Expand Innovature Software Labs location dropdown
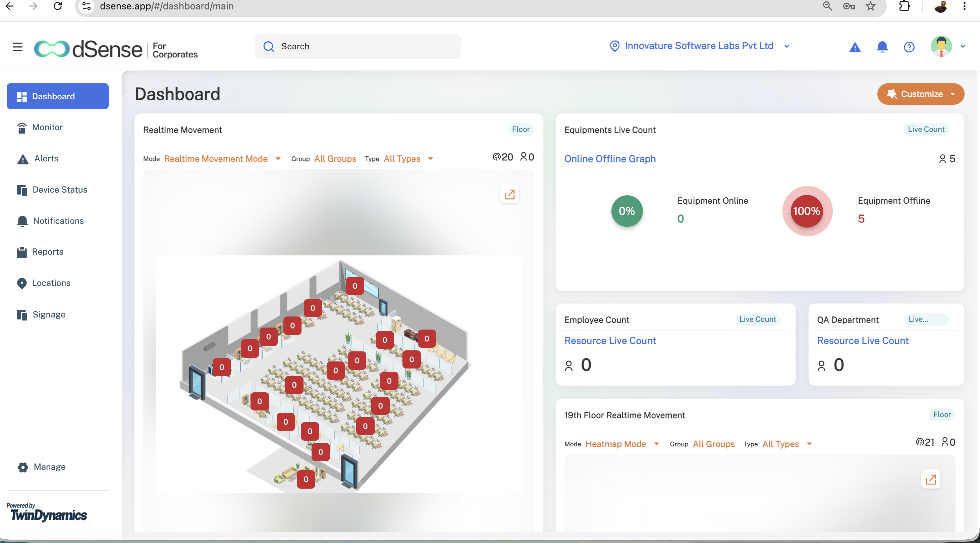This screenshot has width=980, height=543. pyautogui.click(x=787, y=46)
